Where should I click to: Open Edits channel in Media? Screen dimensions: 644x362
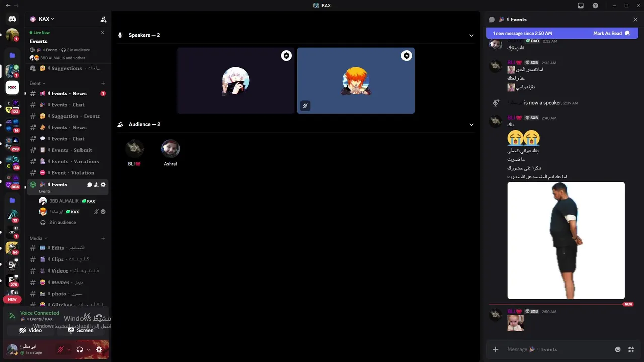point(67,248)
